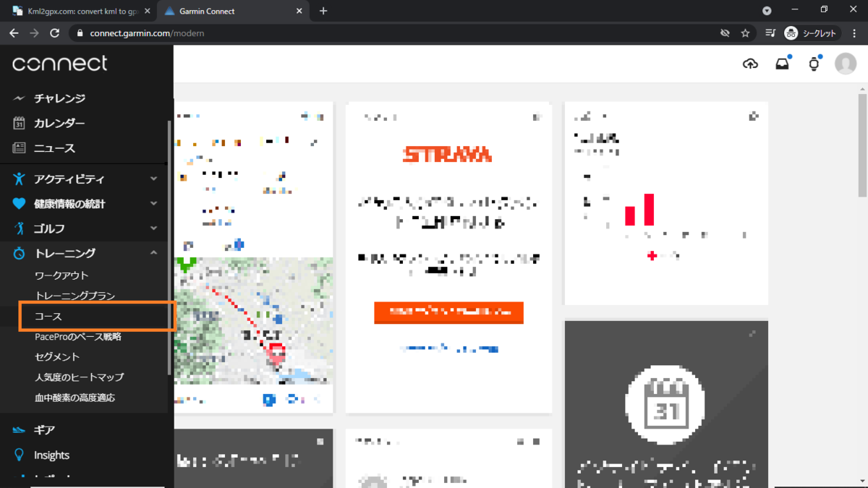Open the notifications inbox icon
The width and height of the screenshot is (868, 488).
[782, 64]
